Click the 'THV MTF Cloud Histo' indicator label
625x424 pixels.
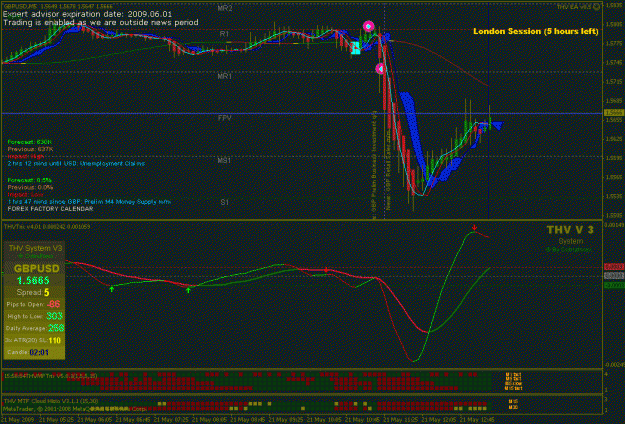coord(51,401)
